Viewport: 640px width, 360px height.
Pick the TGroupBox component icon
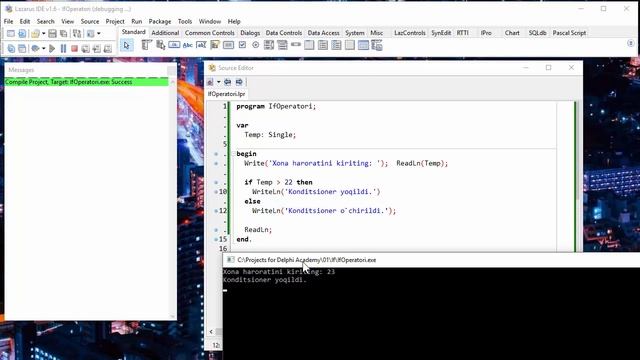309,45
